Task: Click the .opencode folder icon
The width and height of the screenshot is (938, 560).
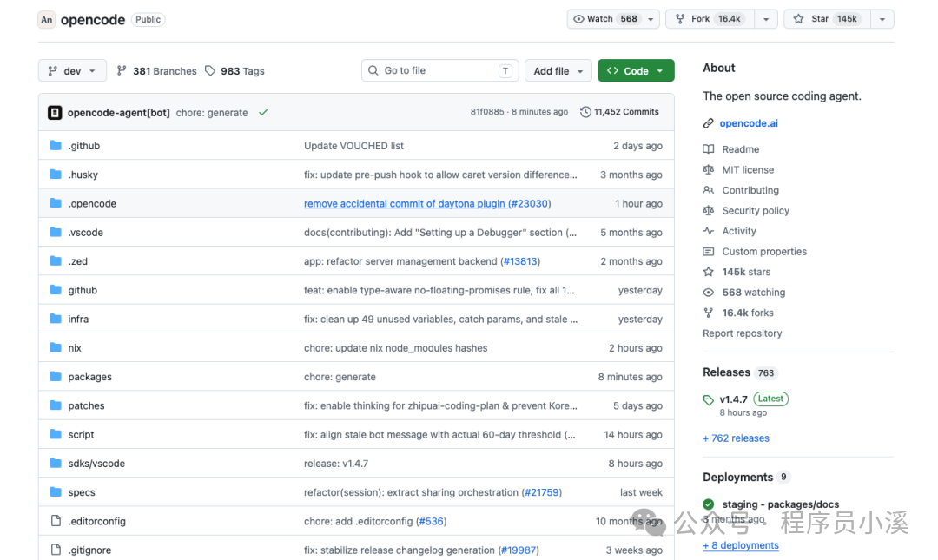Action: (x=56, y=203)
